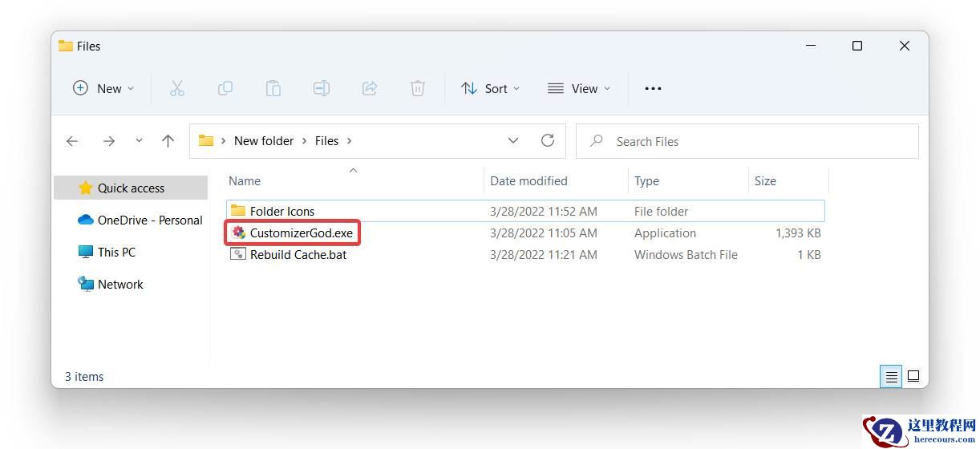Open the New item dropdown
The height and width of the screenshot is (449, 980).
point(103,88)
